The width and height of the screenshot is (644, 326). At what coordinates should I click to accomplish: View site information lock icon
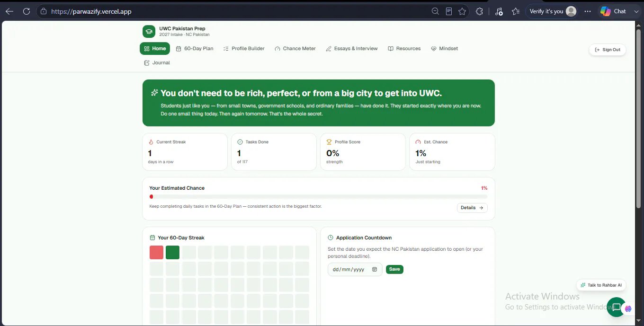pos(44,11)
